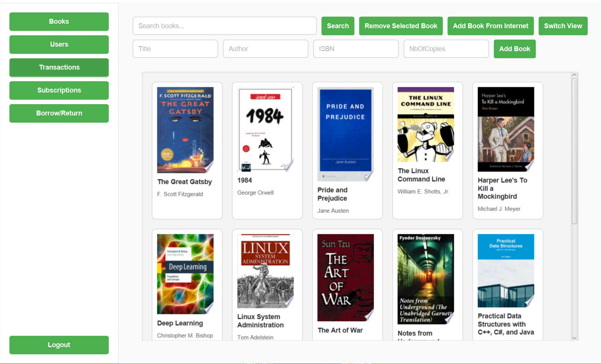Switch View of the book list
Viewport: 601px width, 364px height.
pos(563,26)
